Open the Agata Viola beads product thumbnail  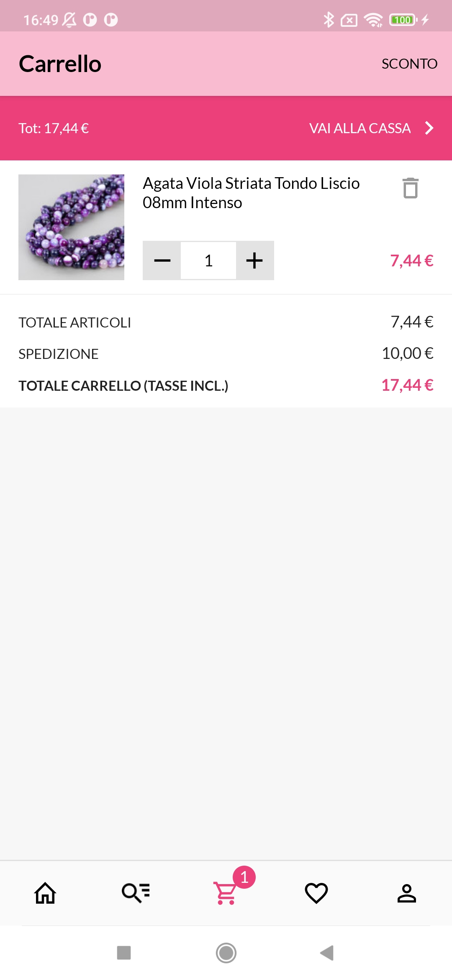71,227
